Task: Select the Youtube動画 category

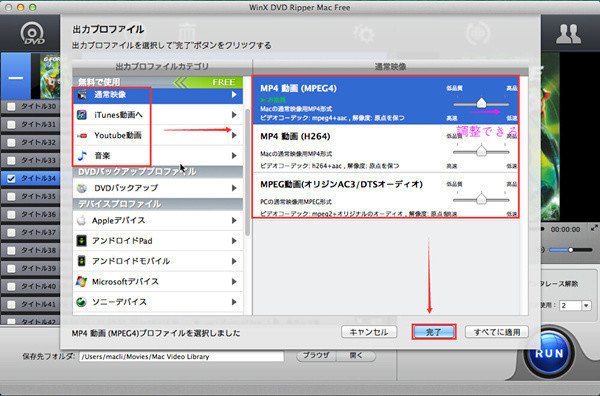Action: point(158,135)
